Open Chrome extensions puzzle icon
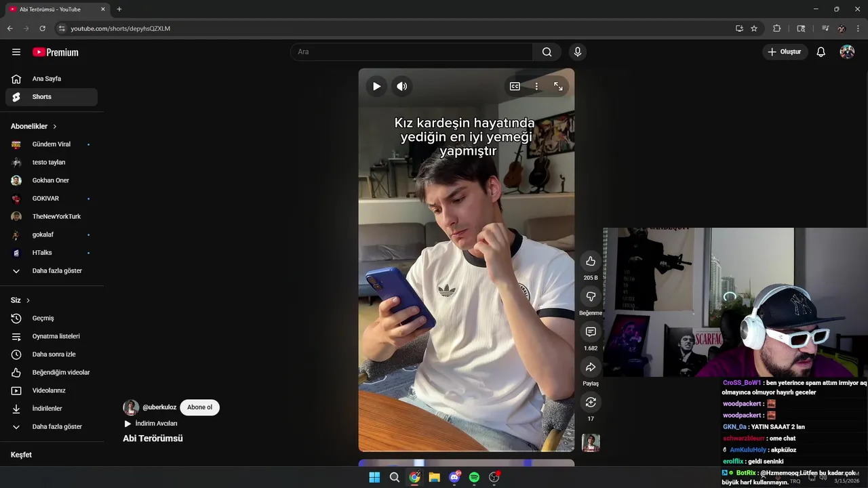The height and width of the screenshot is (488, 868). click(x=777, y=28)
